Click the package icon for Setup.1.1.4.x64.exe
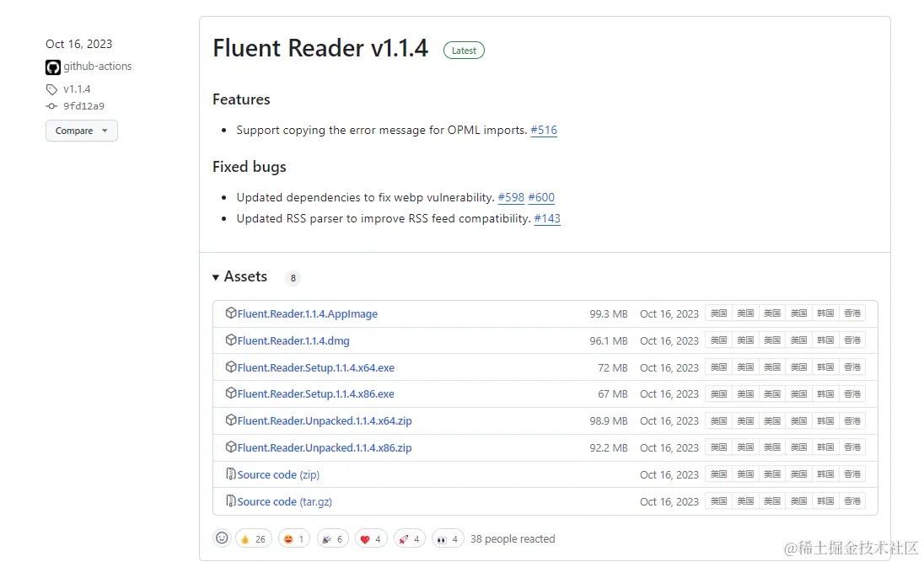Image resolution: width=924 pixels, height=562 pixels. tap(231, 367)
